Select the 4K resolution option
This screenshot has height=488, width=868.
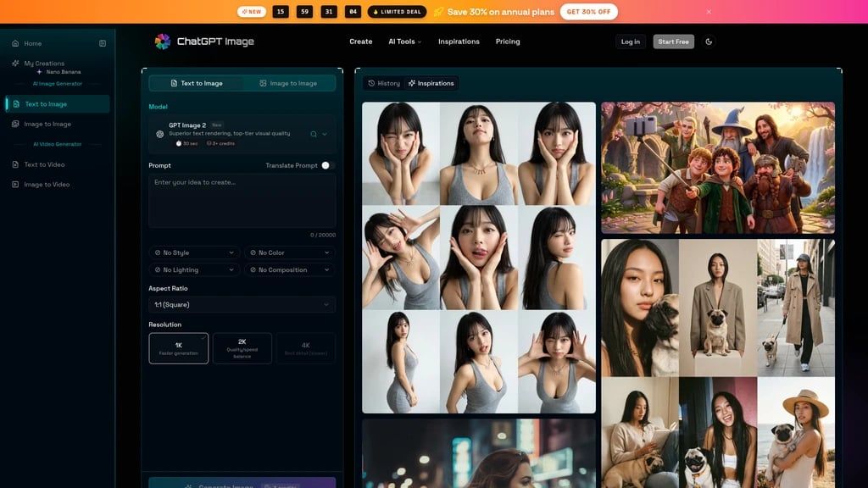[x=305, y=348]
